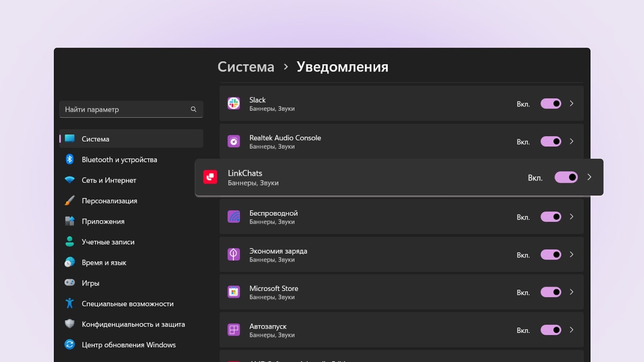
Task: Open Персонализация settings page
Action: [131, 200]
